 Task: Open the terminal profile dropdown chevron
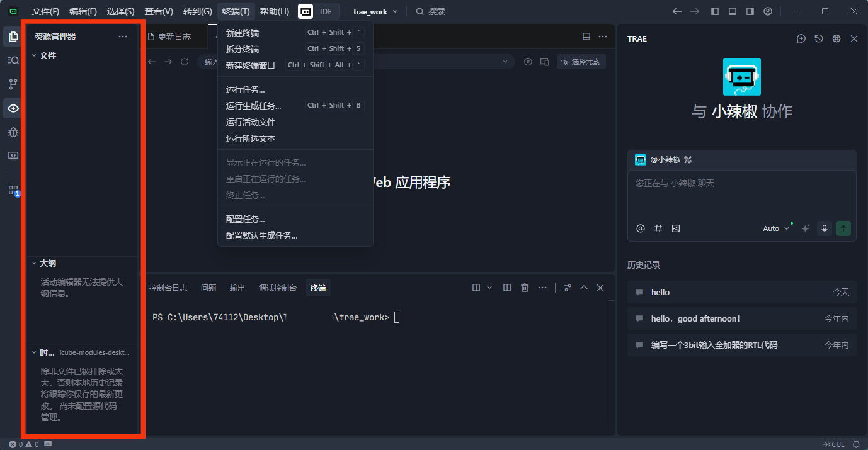(489, 288)
